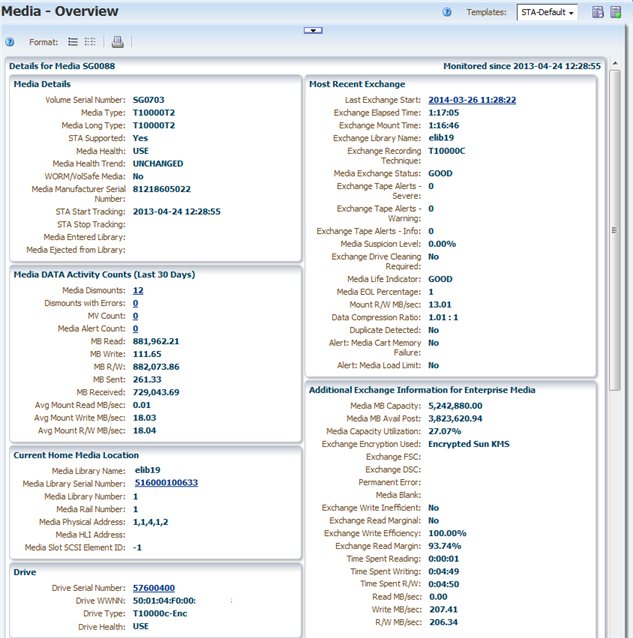The image size is (633, 638).
Task: Click the Drive WWNN value 50:01:04:F0:00:
Action: [x=164, y=601]
